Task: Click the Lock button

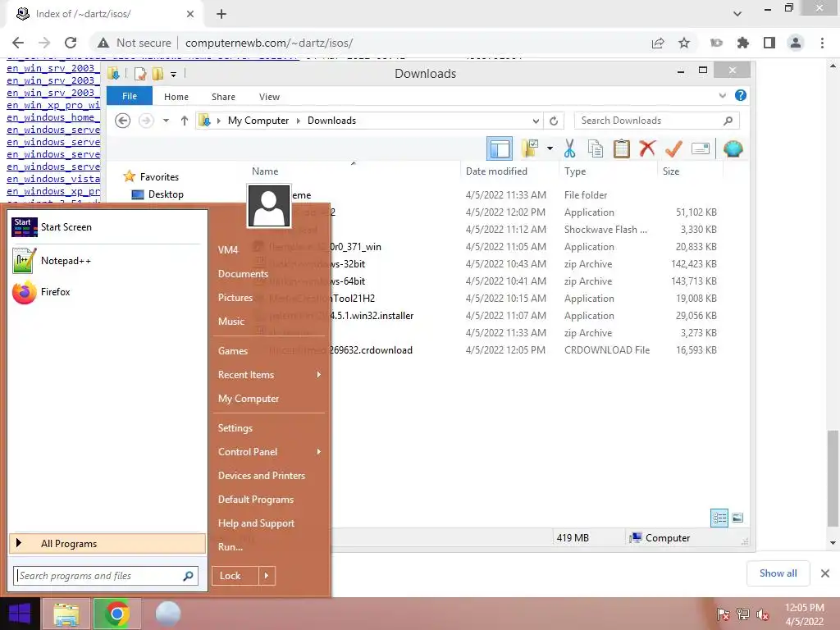Action: pos(235,576)
